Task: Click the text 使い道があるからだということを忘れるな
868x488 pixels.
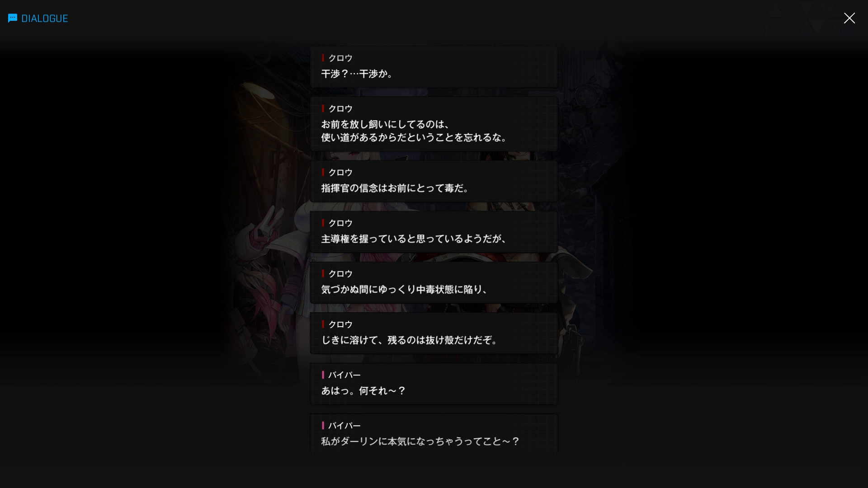Action: [415, 137]
